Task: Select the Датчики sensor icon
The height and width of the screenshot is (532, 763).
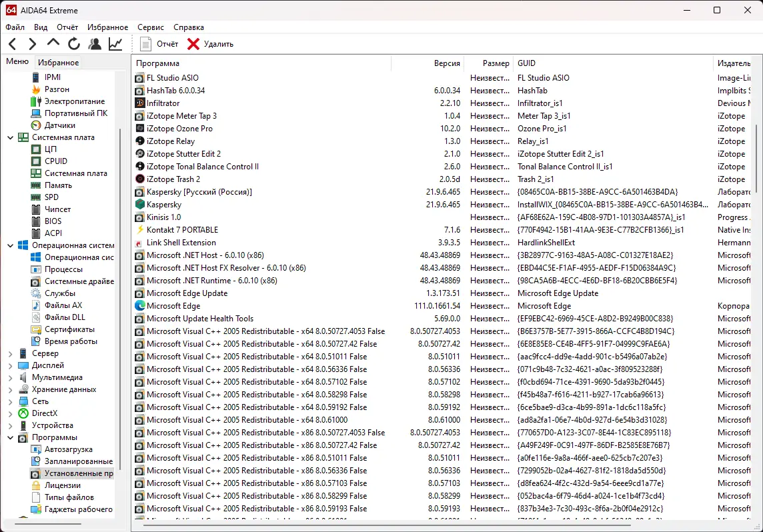Action: 35,125
